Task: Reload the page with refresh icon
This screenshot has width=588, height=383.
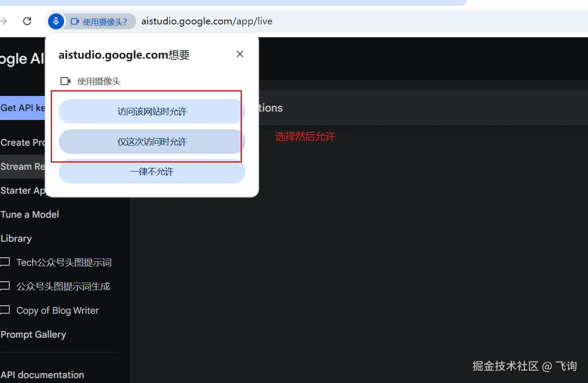Action: (27, 21)
